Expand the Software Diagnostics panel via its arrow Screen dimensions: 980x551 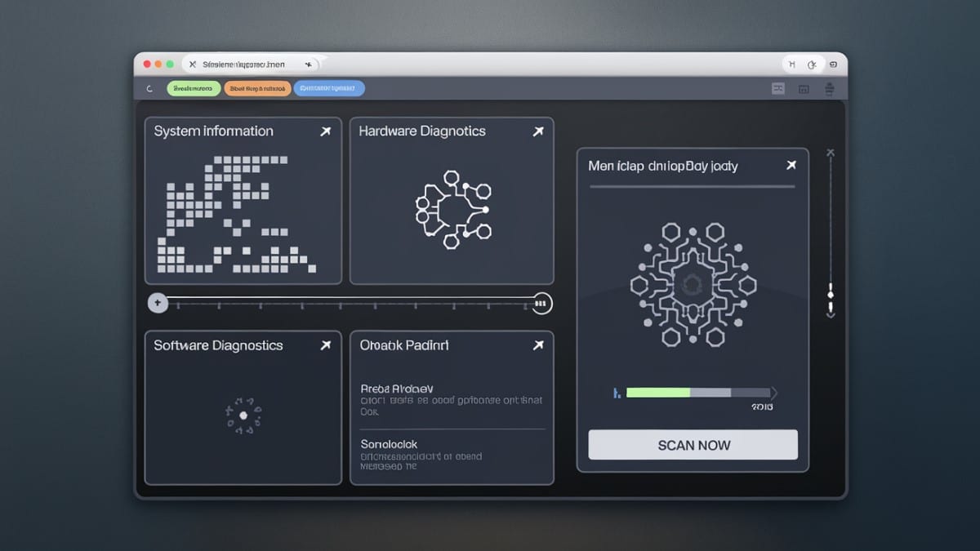326,345
